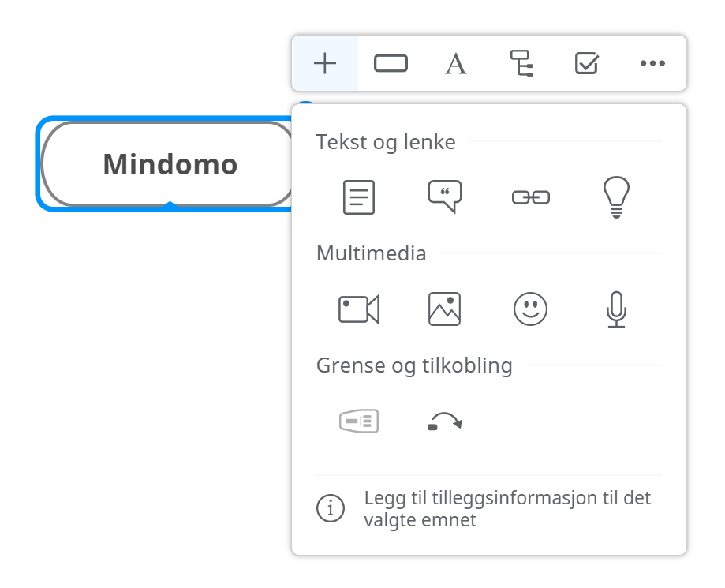Select the Mindomo topic node
The height and width of the screenshot is (588, 725).
(169, 164)
